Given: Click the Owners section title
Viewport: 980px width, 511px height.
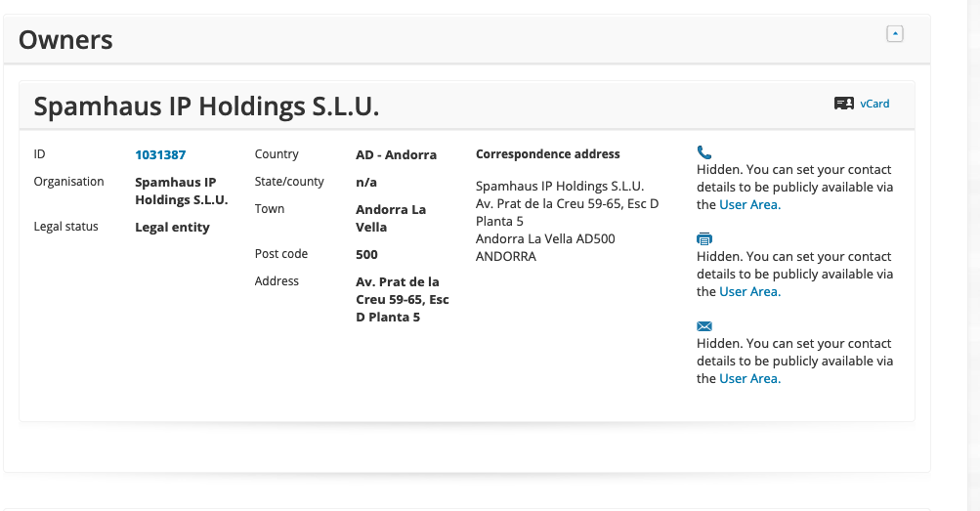Looking at the screenshot, I should pyautogui.click(x=65, y=40).
